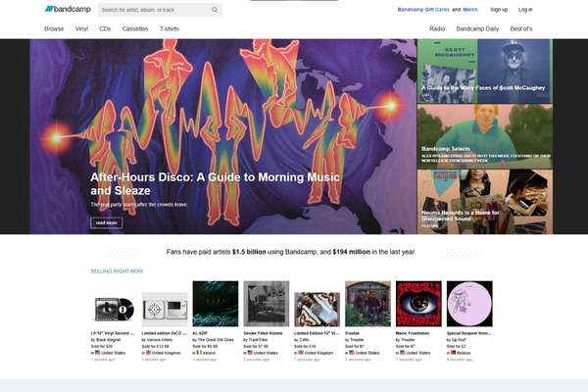Click the AL AZIF title text

[x=200, y=333]
